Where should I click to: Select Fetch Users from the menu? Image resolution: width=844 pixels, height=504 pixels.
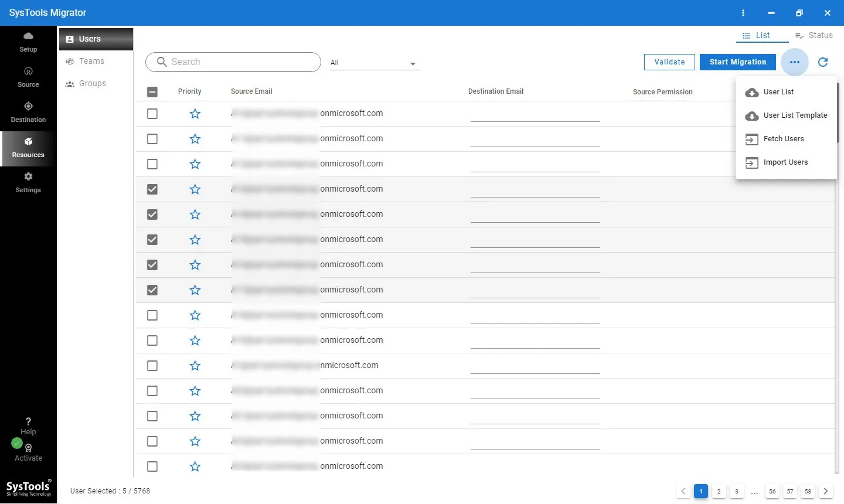click(786, 139)
